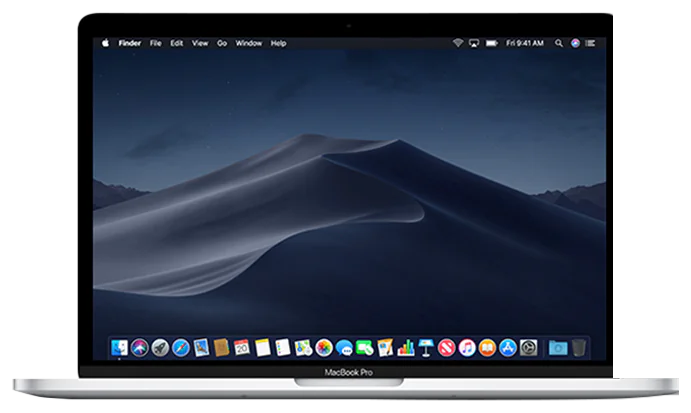Open Numbers bar chart icon
Image resolution: width=691 pixels, height=413 pixels.
(405, 348)
